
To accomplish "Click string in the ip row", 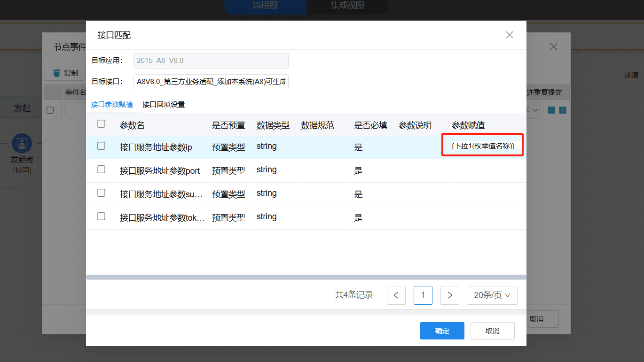I will 267,146.
